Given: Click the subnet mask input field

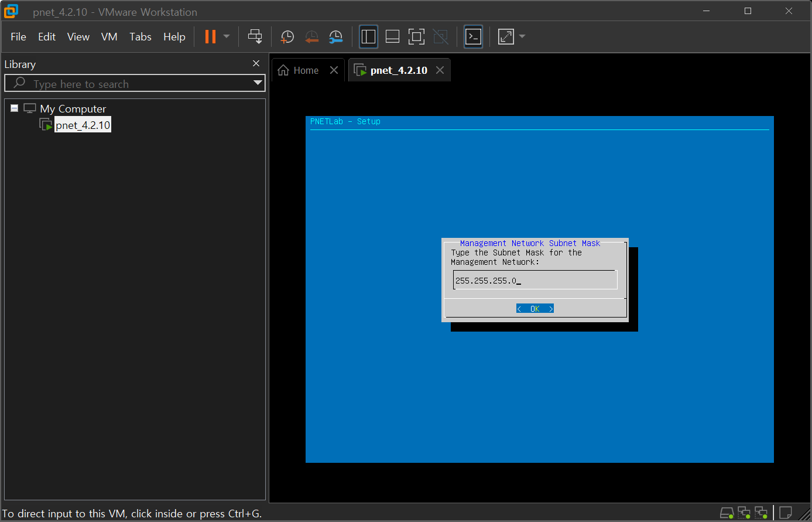Looking at the screenshot, I should (535, 280).
